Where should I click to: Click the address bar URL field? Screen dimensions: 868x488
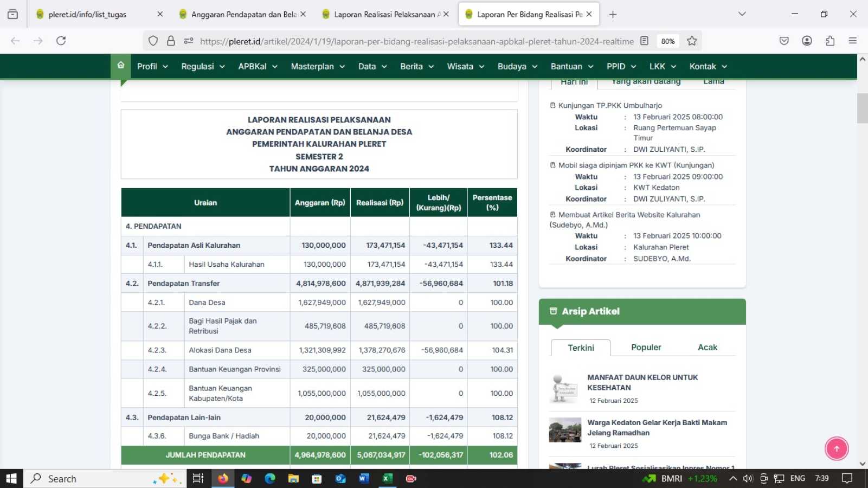[416, 41]
